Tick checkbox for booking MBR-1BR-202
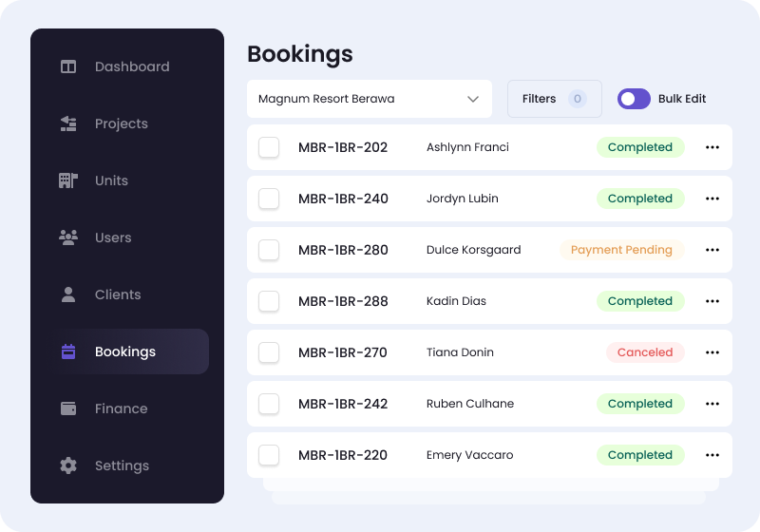 [269, 147]
